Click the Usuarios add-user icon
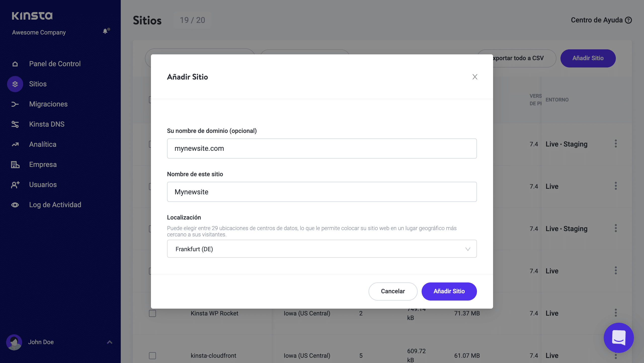 [x=15, y=185]
